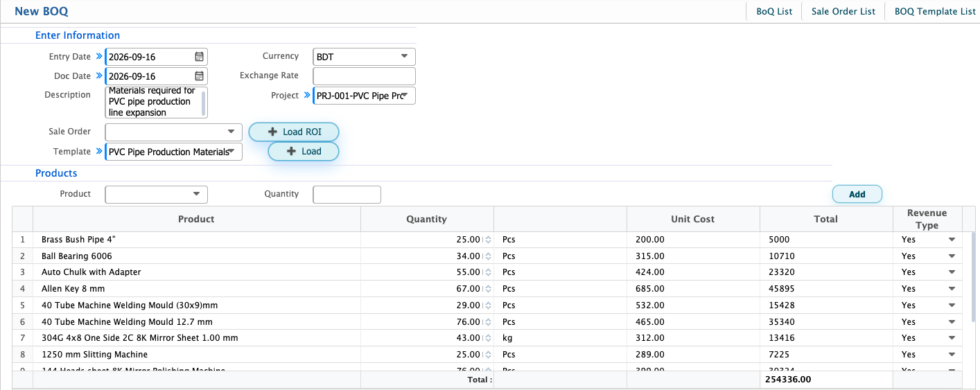
Task: Open the BOQ Template List link
Action: (935, 12)
